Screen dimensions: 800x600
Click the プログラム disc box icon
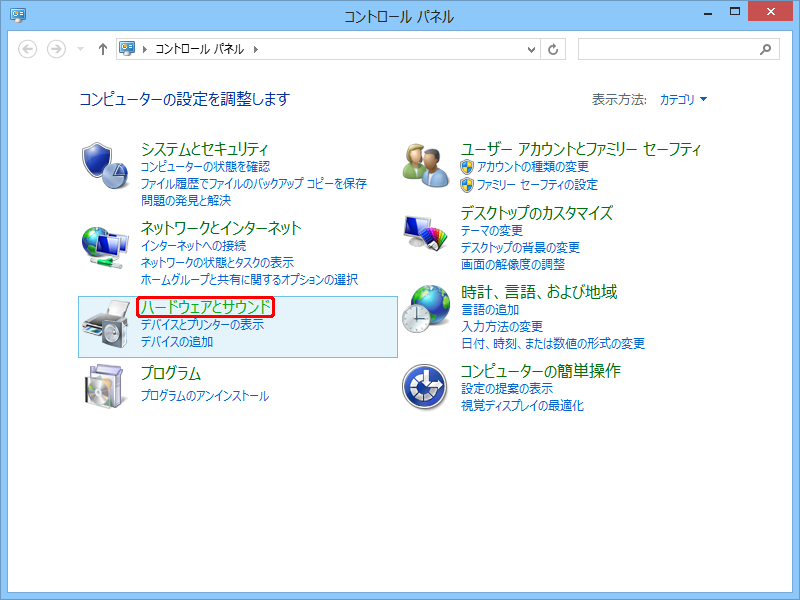point(105,386)
